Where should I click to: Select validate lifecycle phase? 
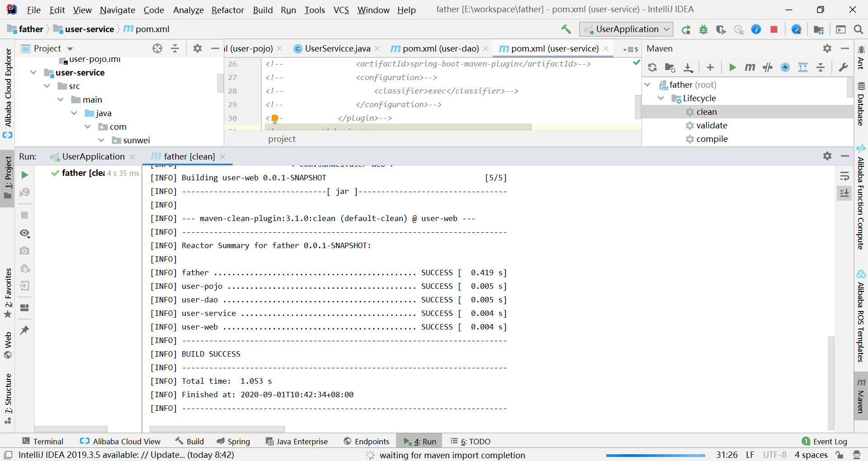(x=712, y=125)
